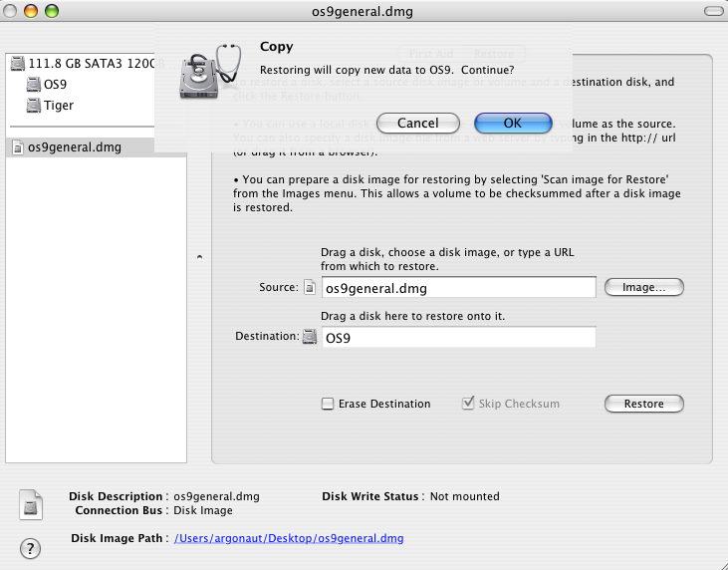728x570 pixels.
Task: Click the Destination input field
Action: [x=459, y=337]
